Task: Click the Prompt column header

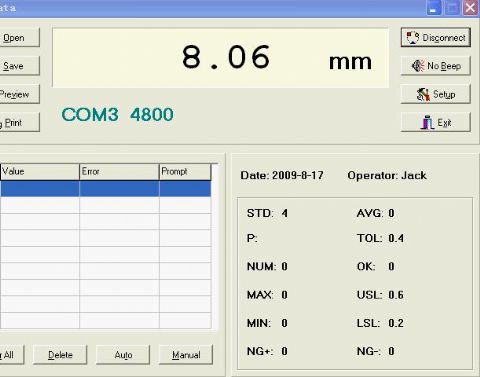Action: click(x=185, y=172)
